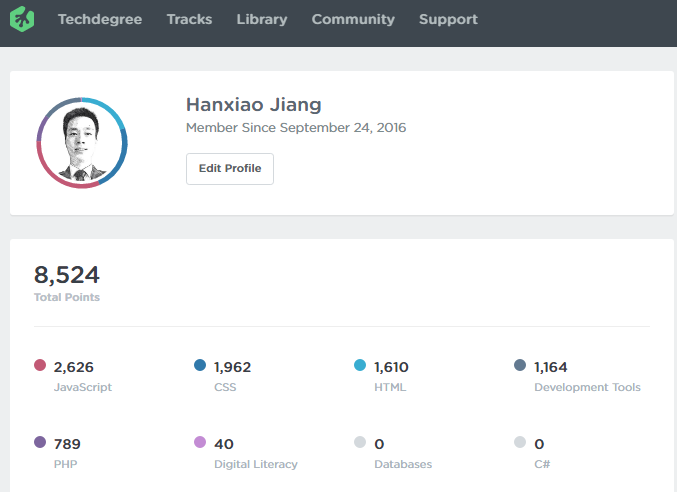This screenshot has height=492, width=677.
Task: Open the Library section
Action: coord(262,19)
